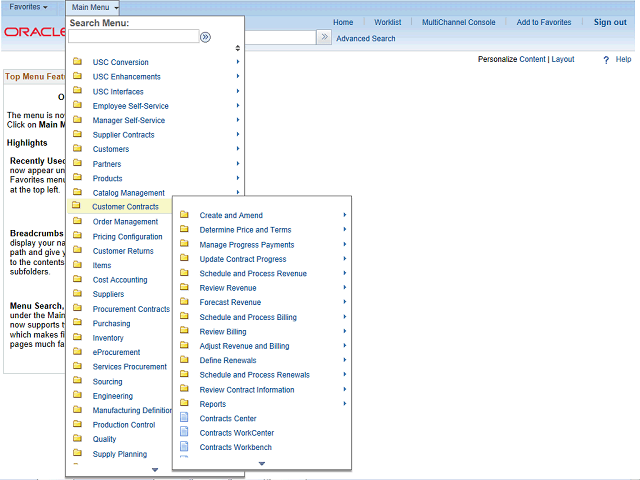Screen dimensions: 640x480
Task: Open Adjust Revenue and Billing item
Action: tap(244, 346)
